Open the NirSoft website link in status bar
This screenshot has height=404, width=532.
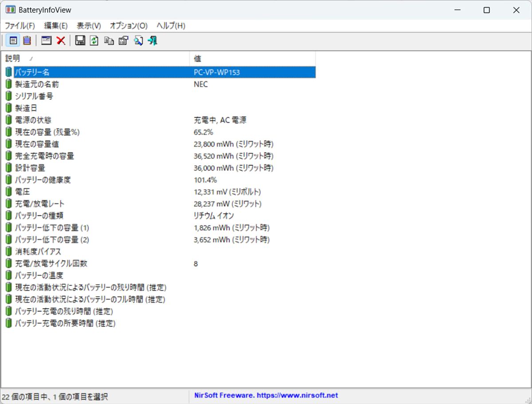pyautogui.click(x=266, y=396)
